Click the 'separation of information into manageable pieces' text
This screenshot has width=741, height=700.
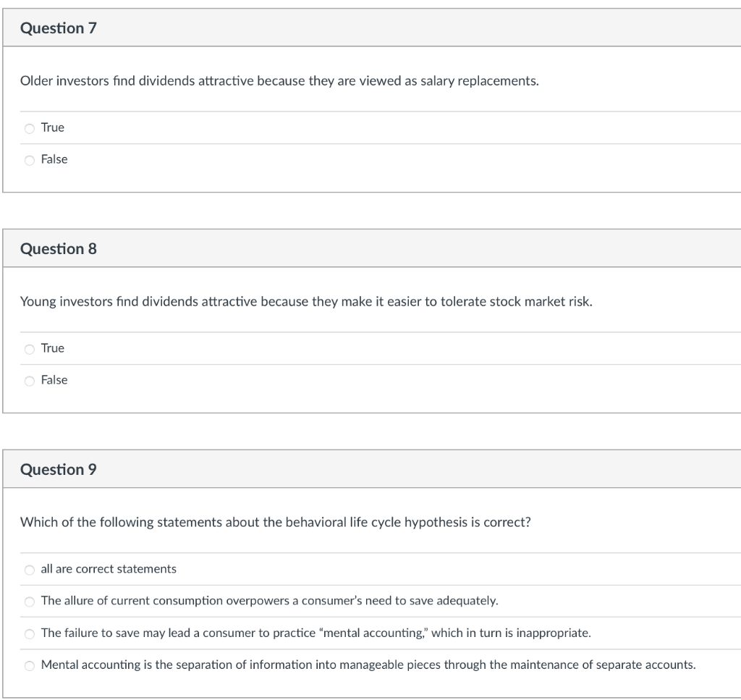(368, 665)
